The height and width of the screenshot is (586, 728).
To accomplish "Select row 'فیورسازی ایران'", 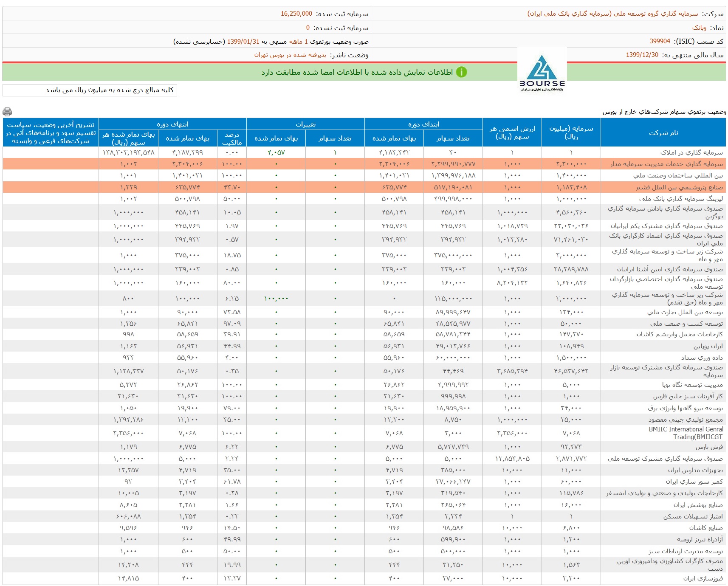I will point(364,578).
